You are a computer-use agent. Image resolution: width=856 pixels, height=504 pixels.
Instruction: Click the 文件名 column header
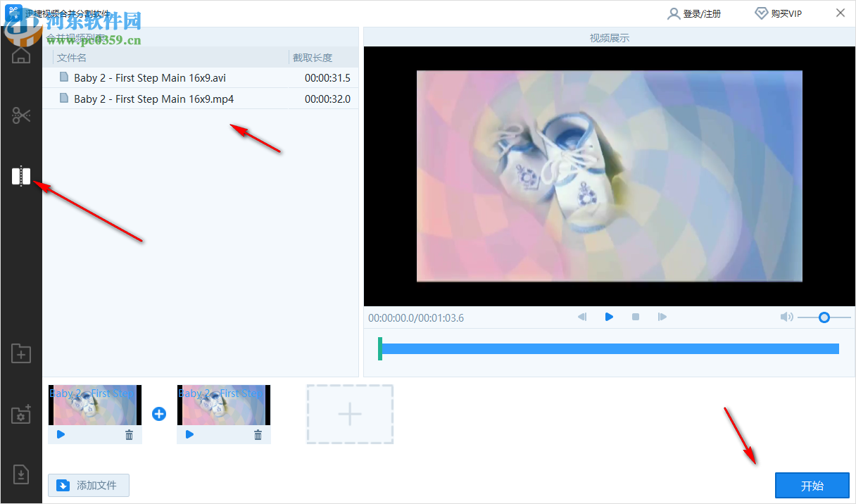(72, 58)
